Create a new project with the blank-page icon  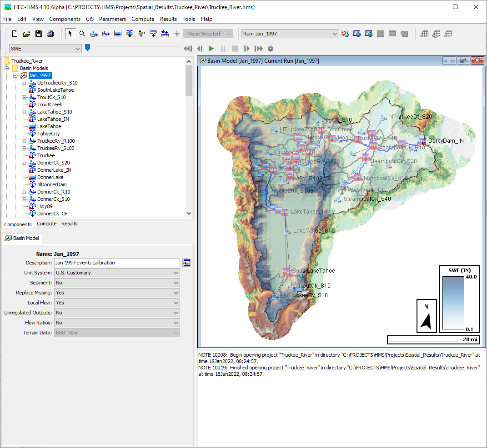[15, 34]
